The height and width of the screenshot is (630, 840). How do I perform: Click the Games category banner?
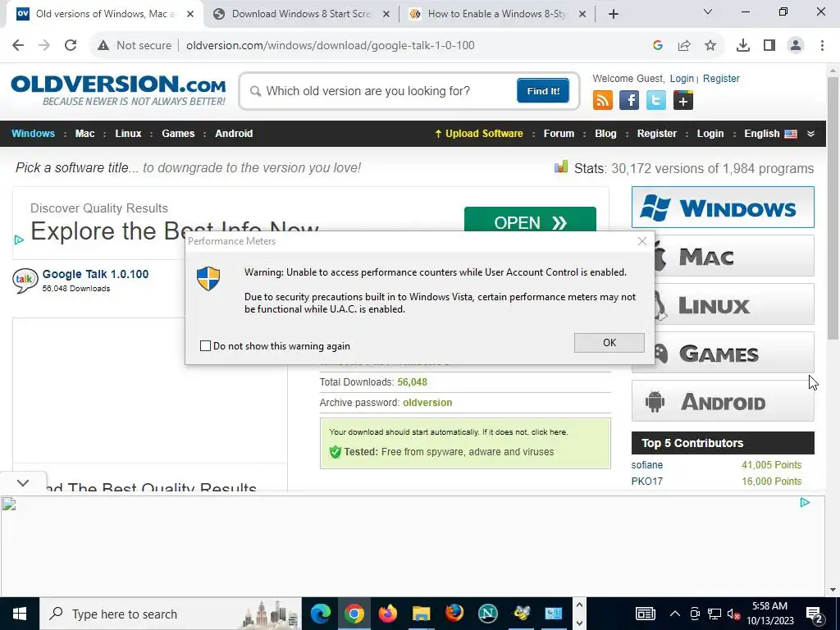(x=734, y=354)
